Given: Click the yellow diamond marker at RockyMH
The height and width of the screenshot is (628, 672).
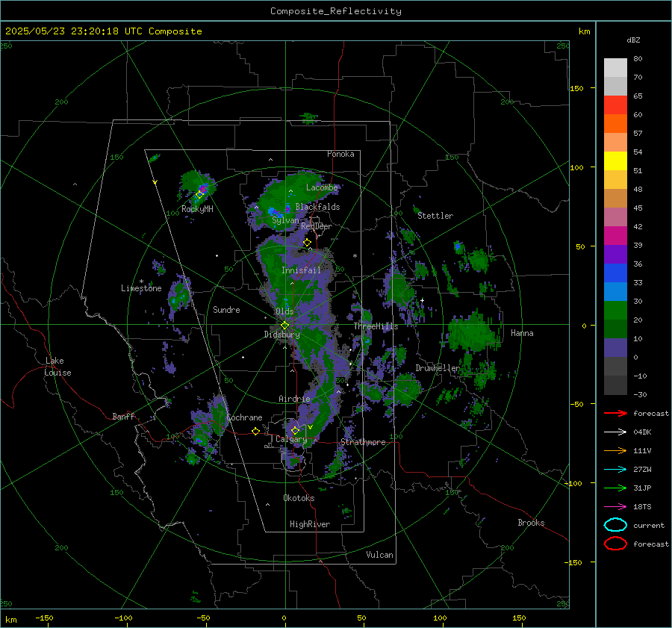Looking at the screenshot, I should point(199,195).
